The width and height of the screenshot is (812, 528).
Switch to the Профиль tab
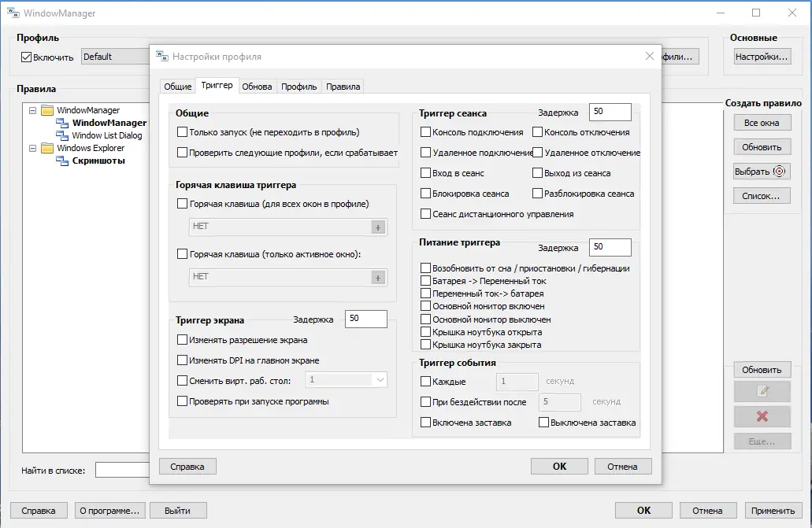click(298, 87)
